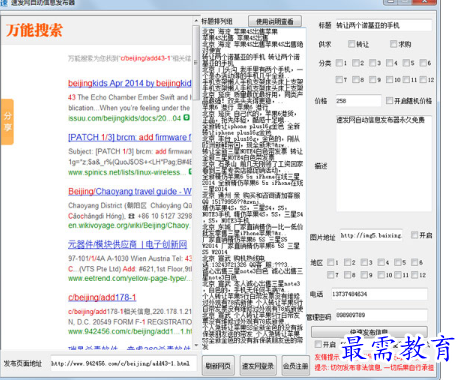Viewport: 463px width, 380px height.
Task: Check 分类 category box 6
Action: click(x=423, y=63)
